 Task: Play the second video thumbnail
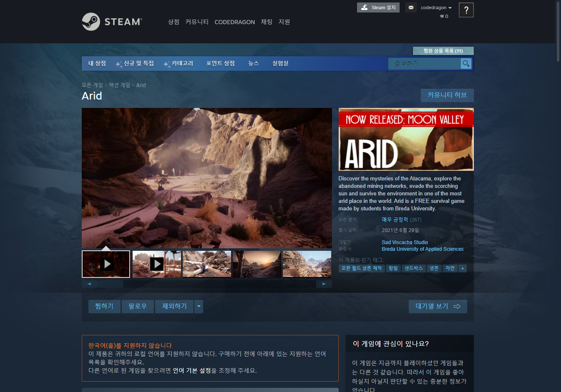tap(157, 264)
